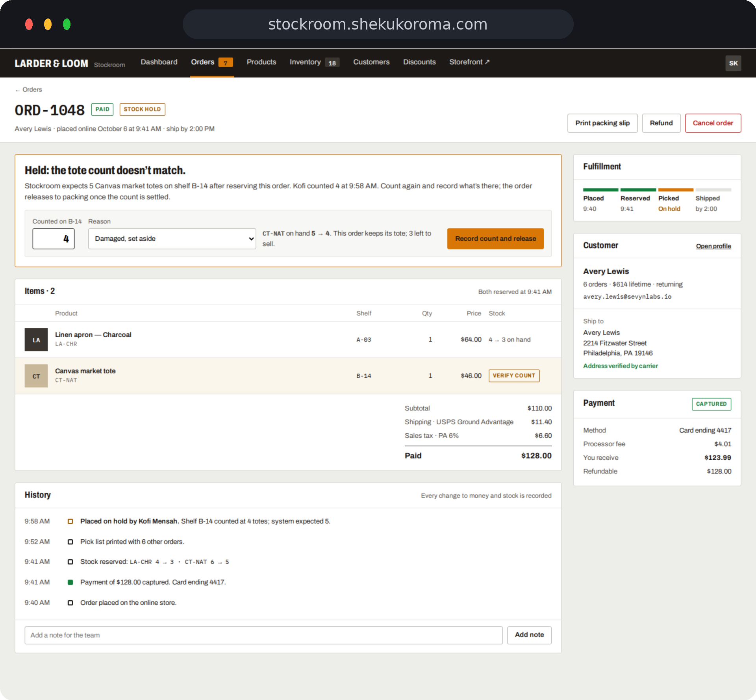This screenshot has width=756, height=700.
Task: Click the red macOS close dot
Action: 29,24
